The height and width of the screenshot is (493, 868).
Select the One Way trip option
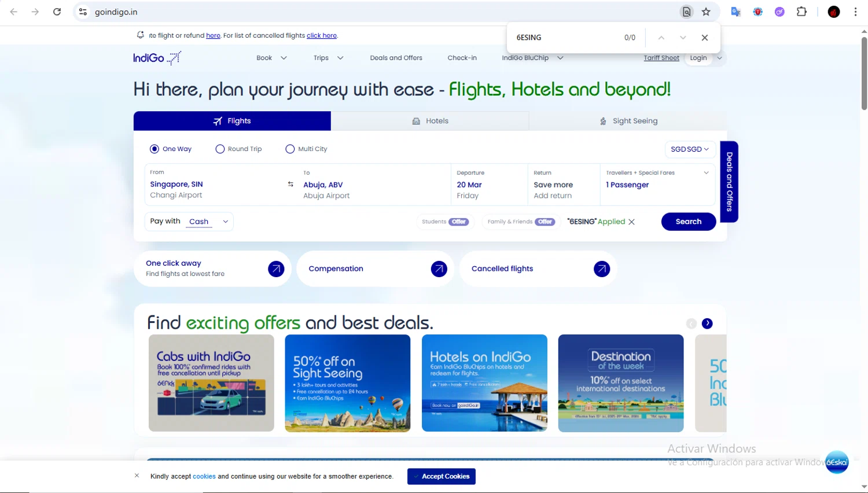(155, 149)
